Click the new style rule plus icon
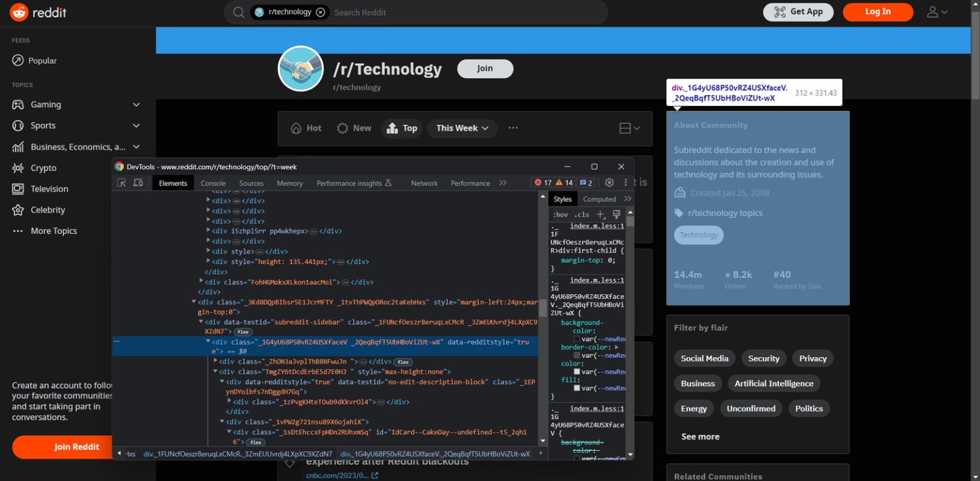Viewport: 980px width, 481px height. (600, 214)
